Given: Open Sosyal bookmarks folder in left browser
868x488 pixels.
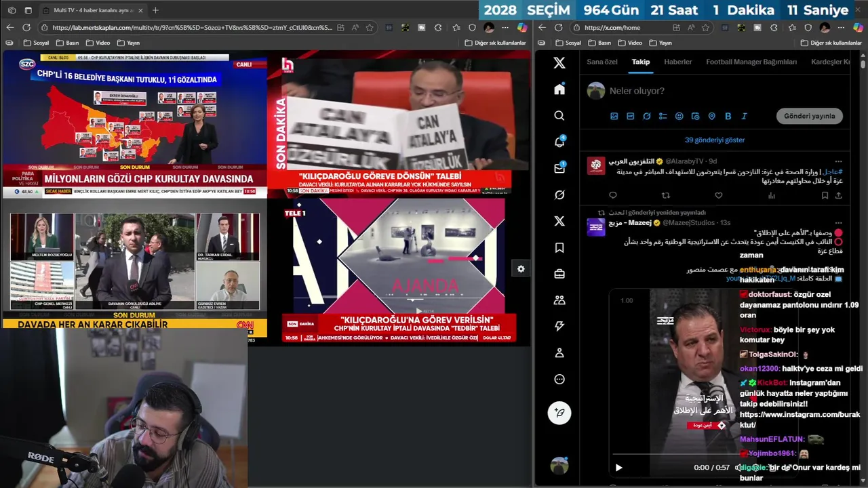Looking at the screenshot, I should coord(36,43).
